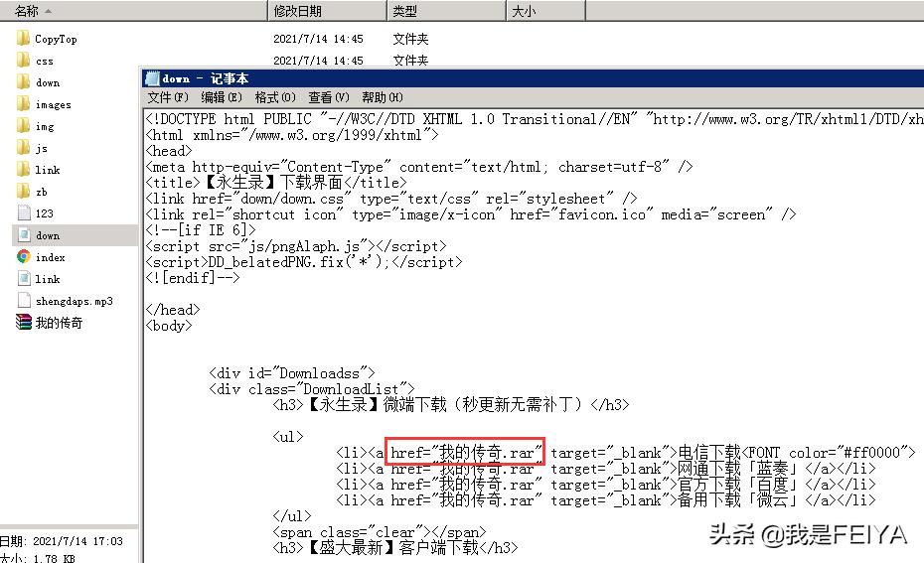The width and height of the screenshot is (924, 563).
Task: Click the CopyTop folder name
Action: point(56,39)
